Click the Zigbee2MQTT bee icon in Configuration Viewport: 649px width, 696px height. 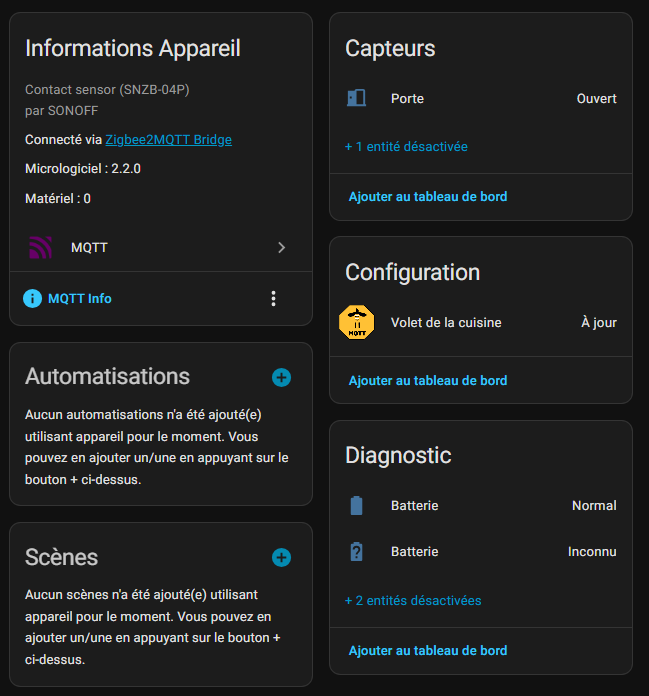[356, 322]
